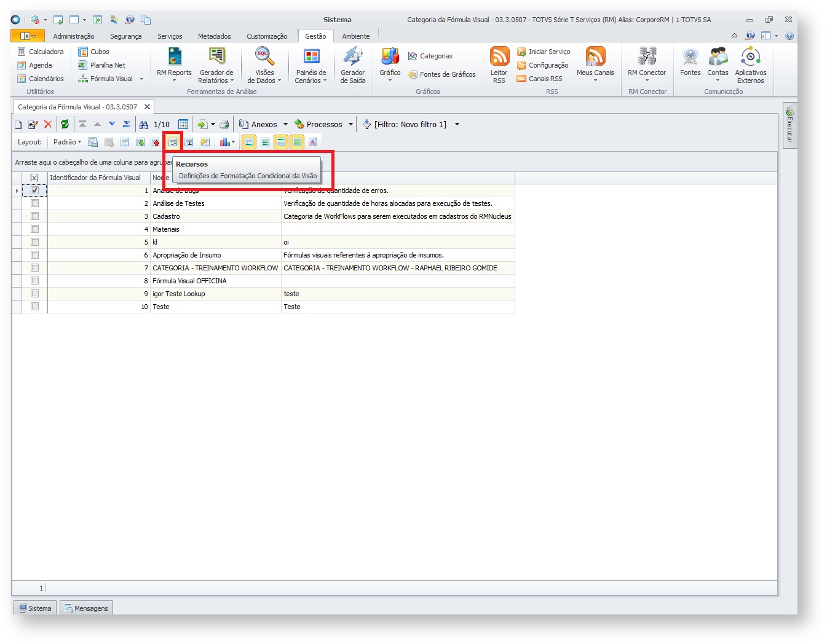This screenshot has width=827, height=644.
Task: Select the Cadastro row checkbox
Action: [34, 216]
